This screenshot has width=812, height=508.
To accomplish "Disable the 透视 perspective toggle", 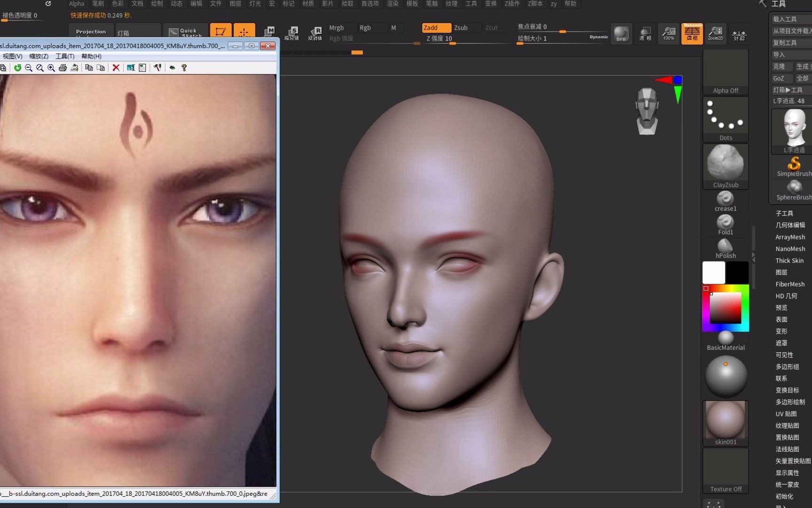I will (692, 33).
